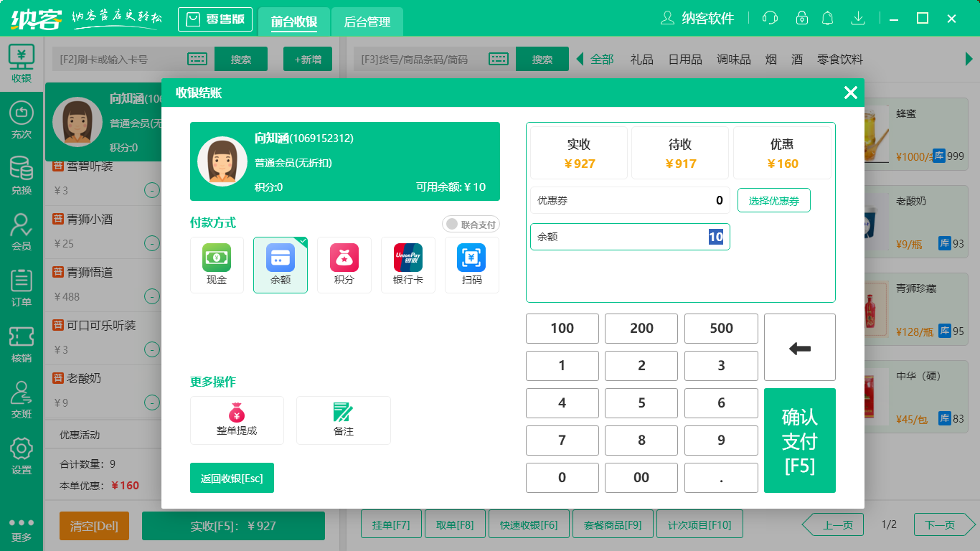
Task: Select the 余额 payment method
Action: pos(281,265)
